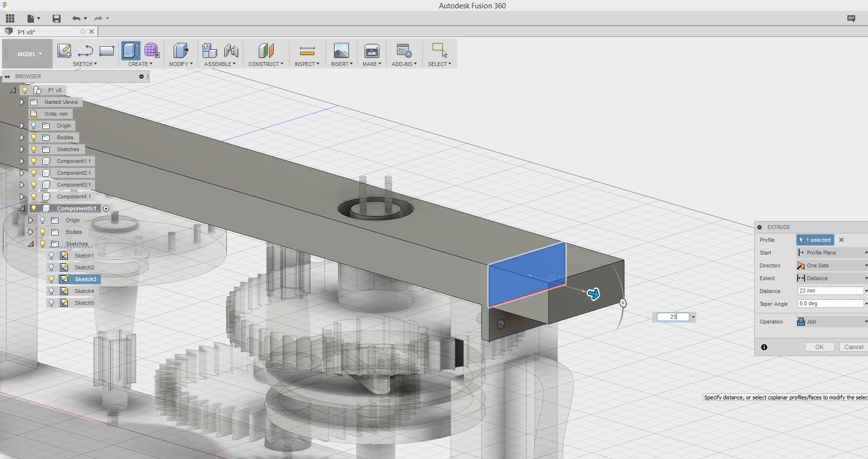Expand the Component1:1 tree node
Viewport: 868px width, 459px height.
[x=22, y=161]
